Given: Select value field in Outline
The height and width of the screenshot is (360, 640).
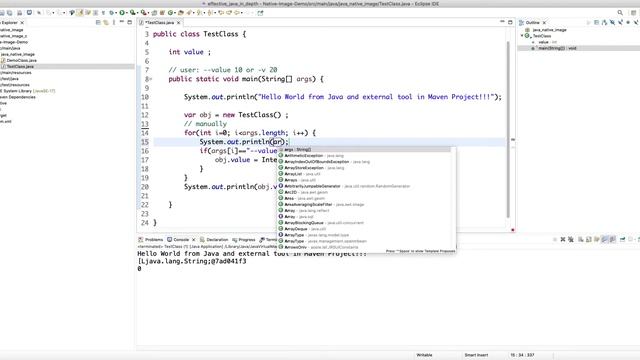Looking at the screenshot, I should (x=543, y=42).
